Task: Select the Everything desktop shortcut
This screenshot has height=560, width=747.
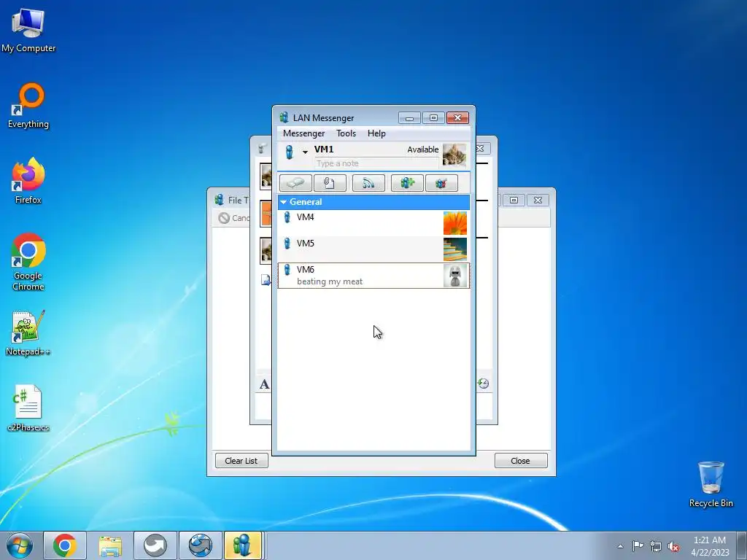Action: point(28,106)
